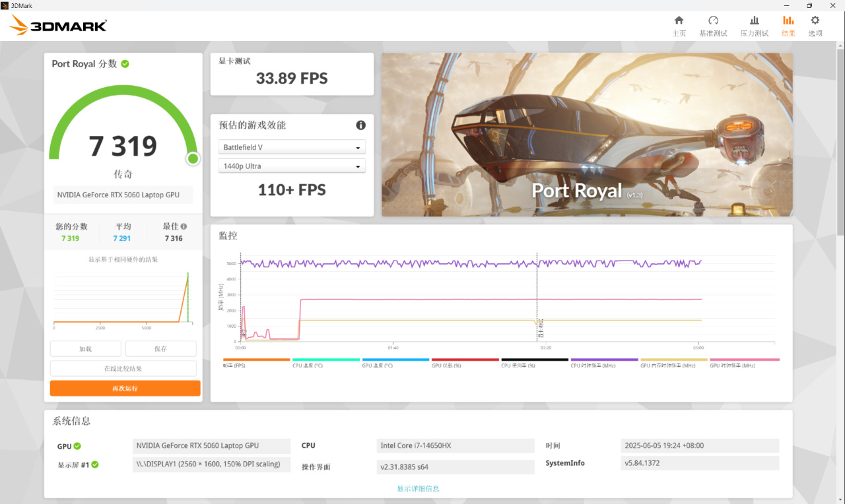Click the 传奇 rating label
Viewport: 845px width, 504px height.
(123, 174)
